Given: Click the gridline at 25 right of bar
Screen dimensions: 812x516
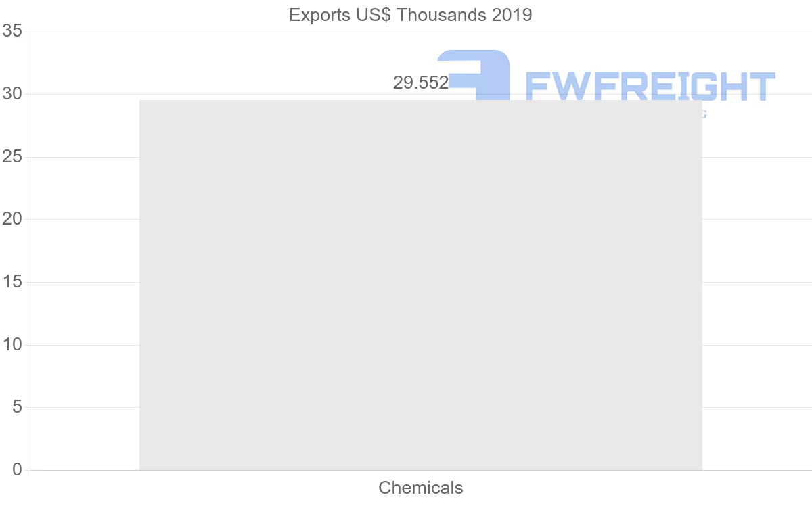Looking at the screenshot, I should point(757,157).
